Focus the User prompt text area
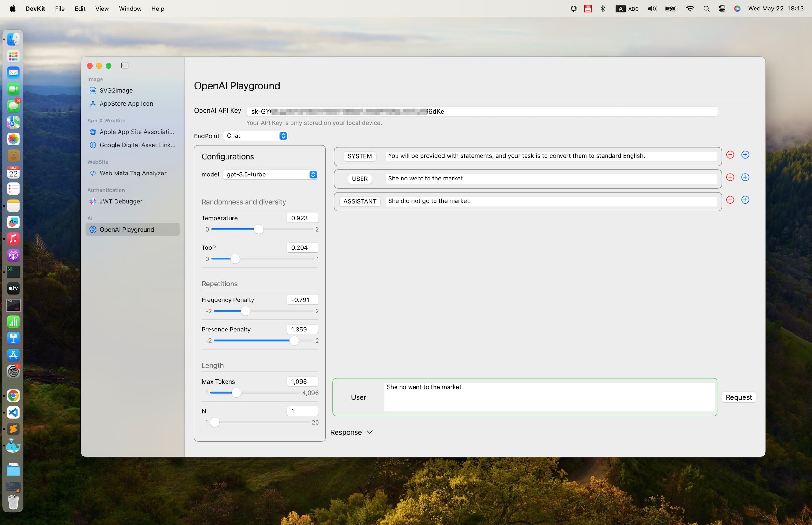812x525 pixels. pyautogui.click(x=549, y=397)
